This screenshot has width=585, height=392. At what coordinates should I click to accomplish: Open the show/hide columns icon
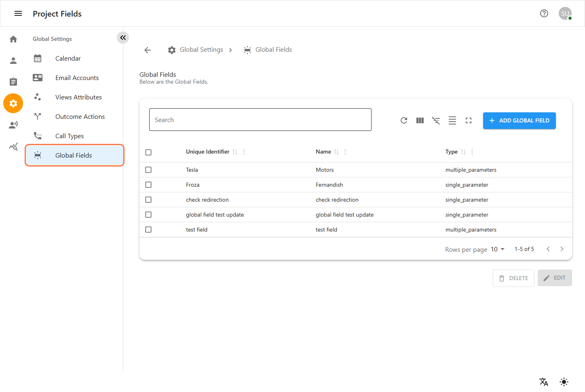point(420,120)
